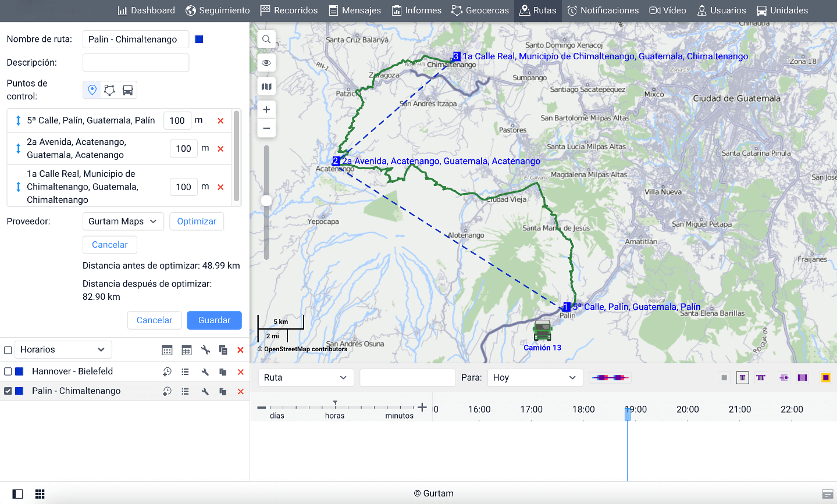
Task: Toggle the map visibility eye icon
Action: (x=266, y=63)
